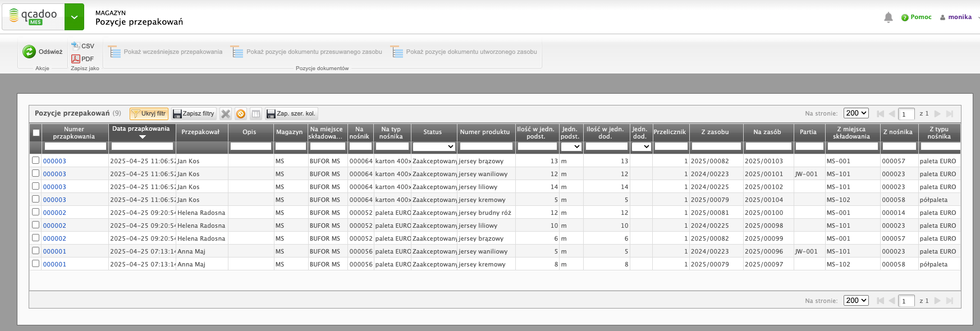Go to last page in bottom pager
The width and height of the screenshot is (980, 331).
coord(949,301)
